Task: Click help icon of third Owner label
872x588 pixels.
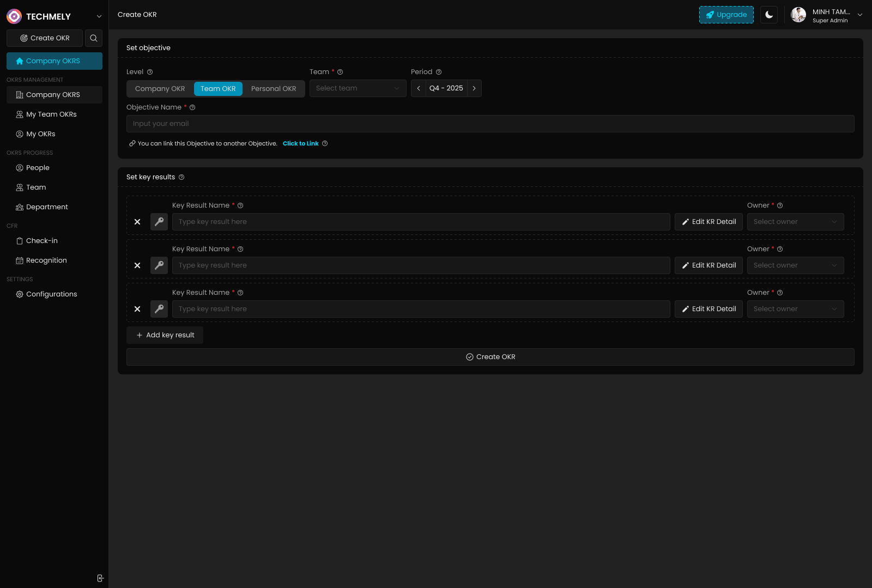Action: (780, 293)
